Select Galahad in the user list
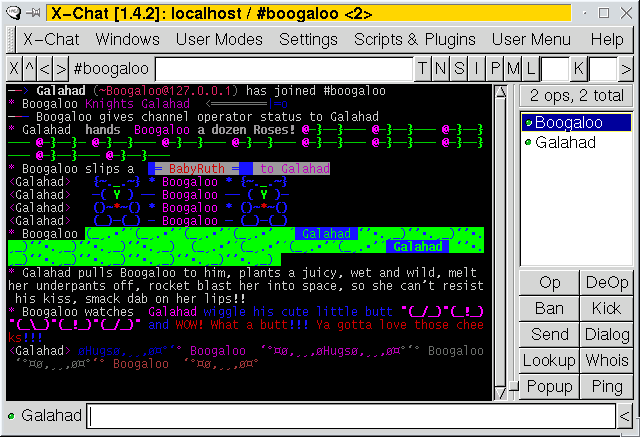640x437 pixels. 566,142
